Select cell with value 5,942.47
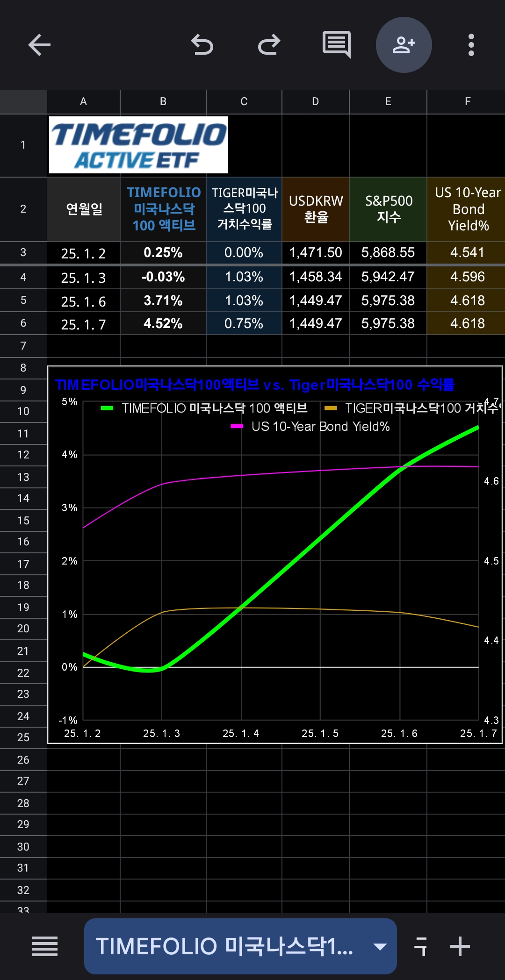Viewport: 505px width, 980px height. pyautogui.click(x=388, y=277)
